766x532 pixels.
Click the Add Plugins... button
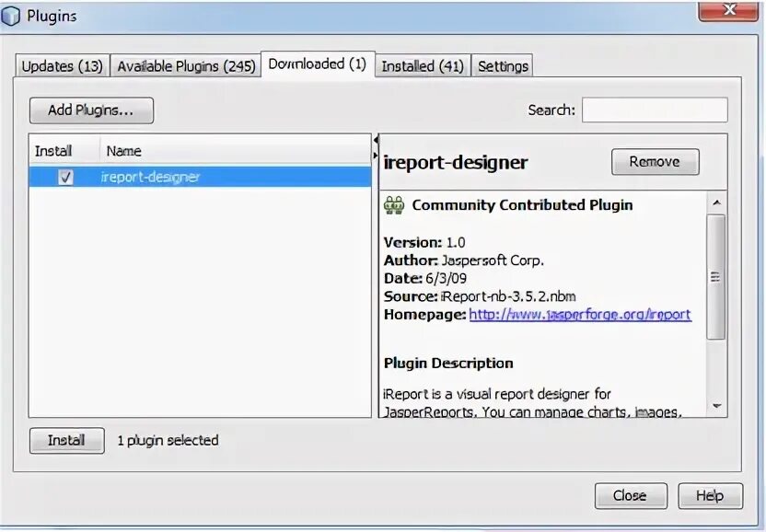(x=91, y=110)
